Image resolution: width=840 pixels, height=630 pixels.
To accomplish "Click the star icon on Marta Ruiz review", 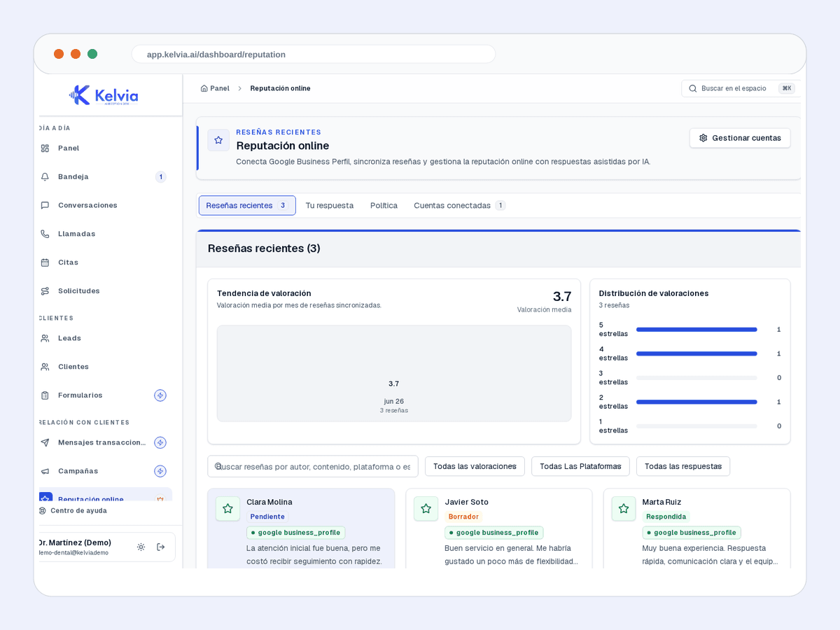I will click(624, 509).
